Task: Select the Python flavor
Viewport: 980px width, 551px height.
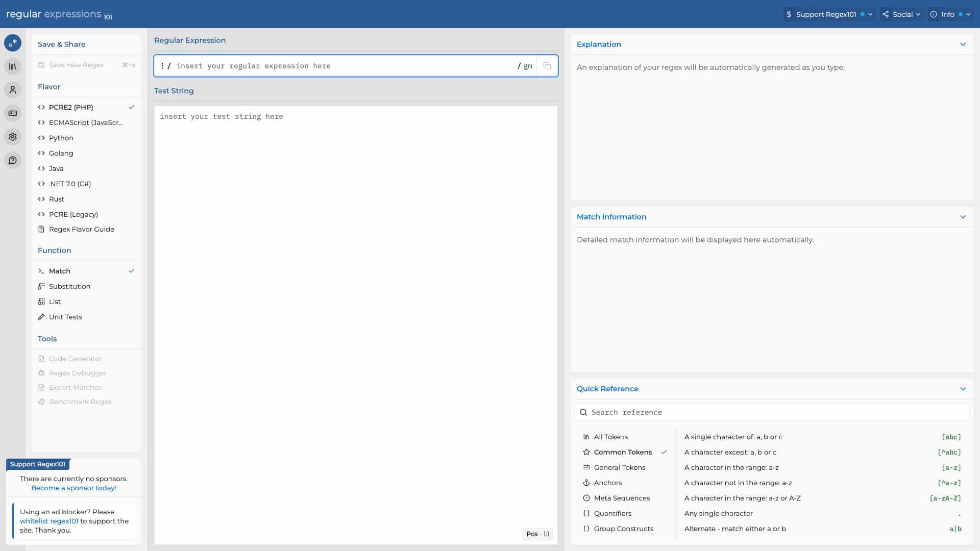Action: point(61,138)
